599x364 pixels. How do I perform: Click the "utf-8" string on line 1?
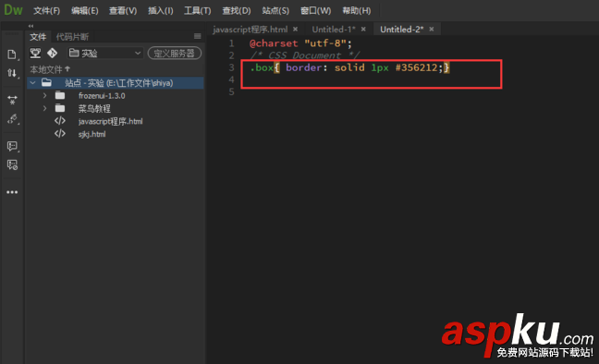coord(325,43)
